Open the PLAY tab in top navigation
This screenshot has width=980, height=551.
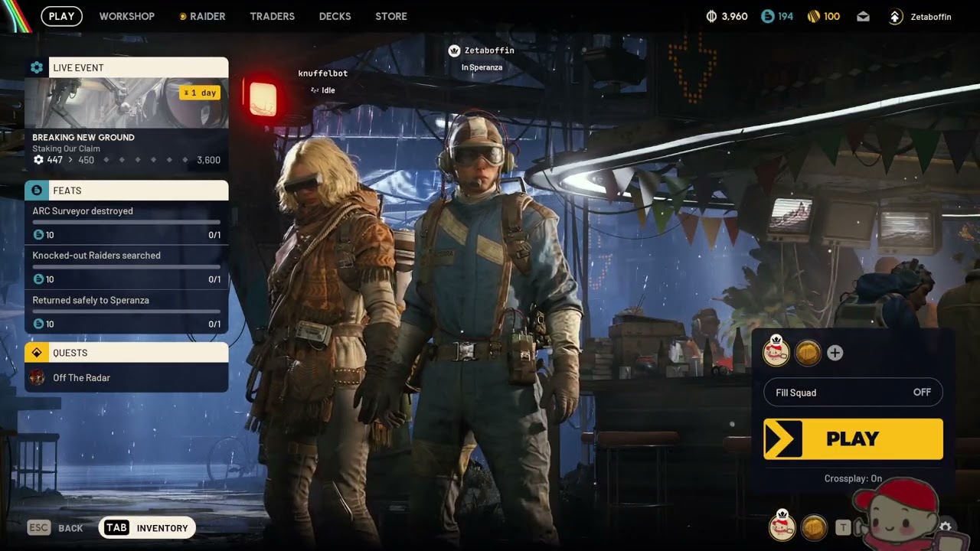point(61,16)
